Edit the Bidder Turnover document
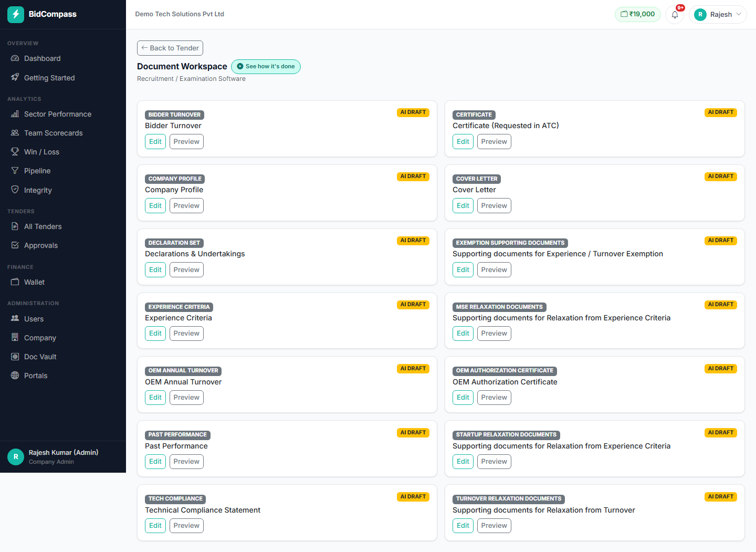 click(155, 142)
